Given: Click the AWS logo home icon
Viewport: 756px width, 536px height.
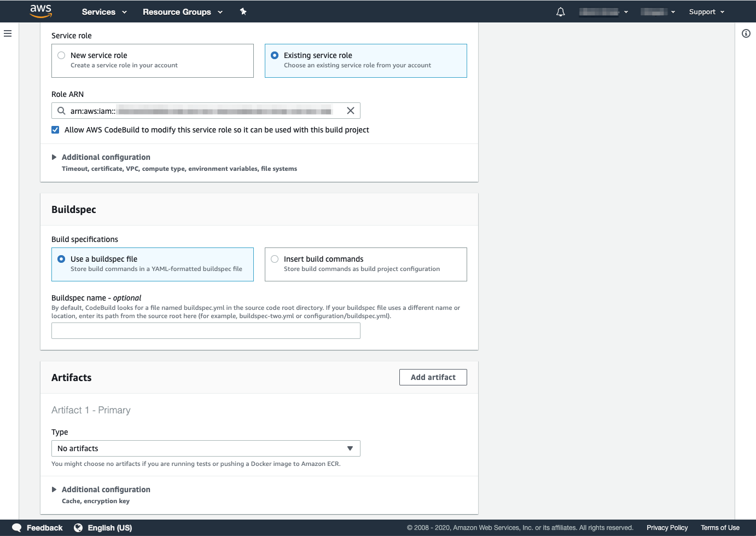Looking at the screenshot, I should pyautogui.click(x=40, y=11).
